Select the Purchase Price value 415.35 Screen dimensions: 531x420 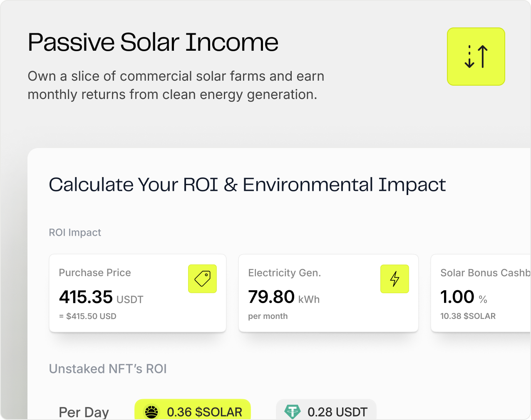85,297
